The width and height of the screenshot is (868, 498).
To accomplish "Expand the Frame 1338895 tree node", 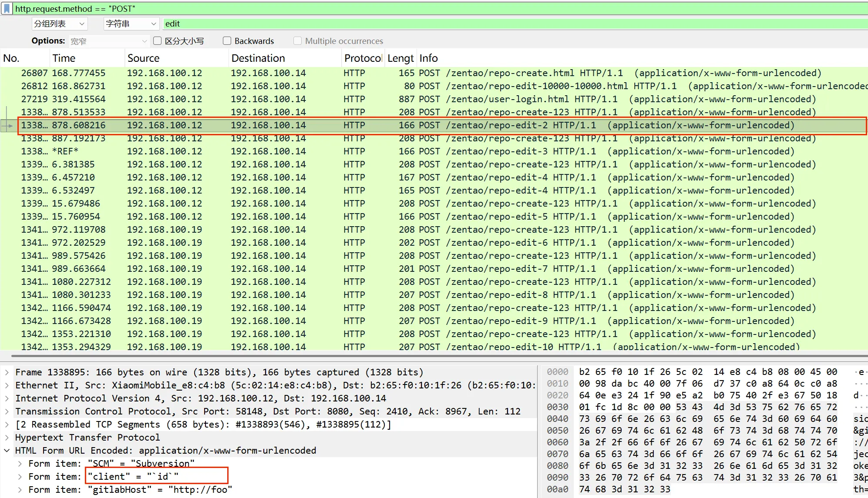I will 7,372.
